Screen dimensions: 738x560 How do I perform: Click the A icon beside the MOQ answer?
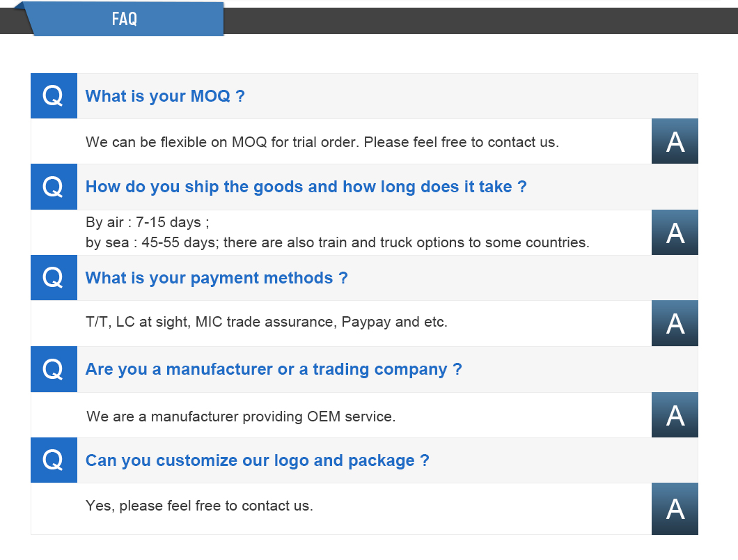[675, 141]
